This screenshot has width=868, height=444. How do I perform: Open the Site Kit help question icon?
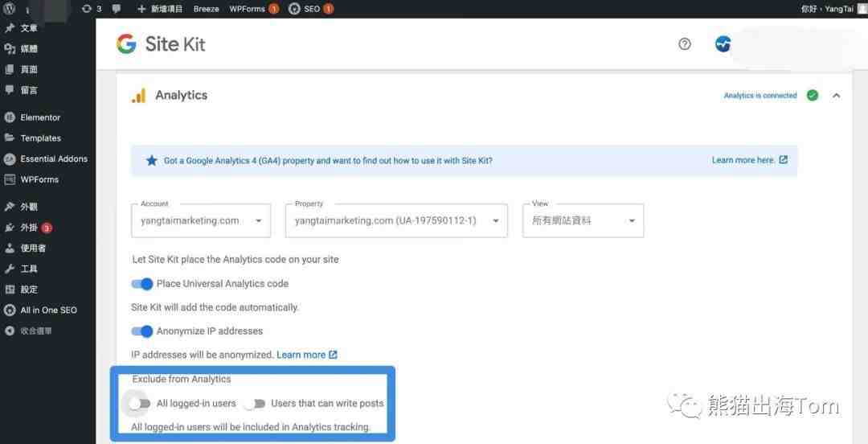(685, 43)
